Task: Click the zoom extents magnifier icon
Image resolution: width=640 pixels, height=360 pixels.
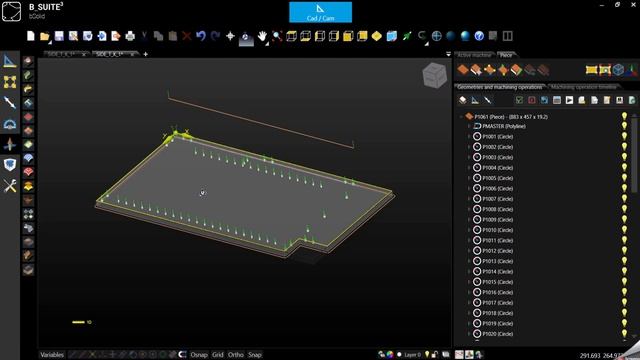Action: click(277, 36)
